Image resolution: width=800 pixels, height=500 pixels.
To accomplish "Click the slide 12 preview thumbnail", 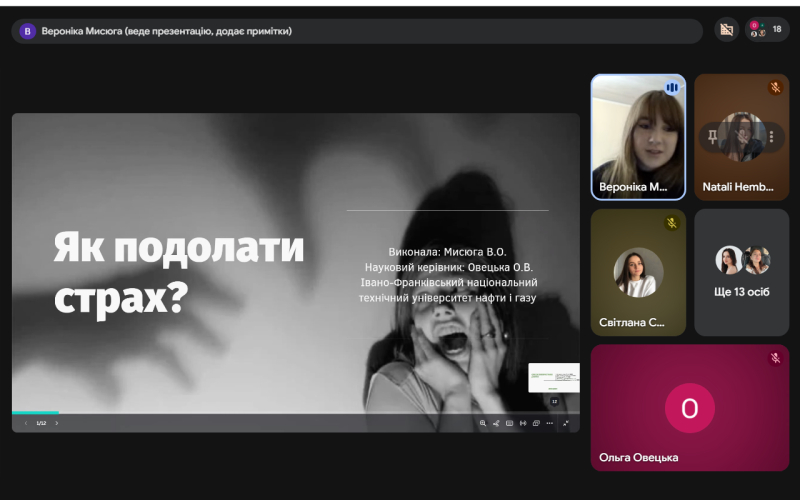I will 553,378.
